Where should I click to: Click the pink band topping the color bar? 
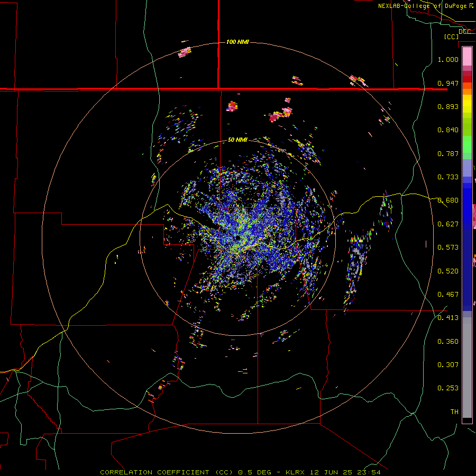point(467,57)
